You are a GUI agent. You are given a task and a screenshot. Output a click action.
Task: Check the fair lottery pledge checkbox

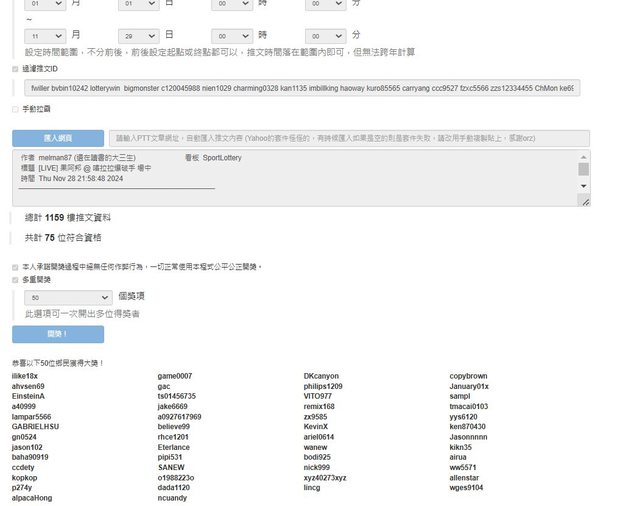15,267
